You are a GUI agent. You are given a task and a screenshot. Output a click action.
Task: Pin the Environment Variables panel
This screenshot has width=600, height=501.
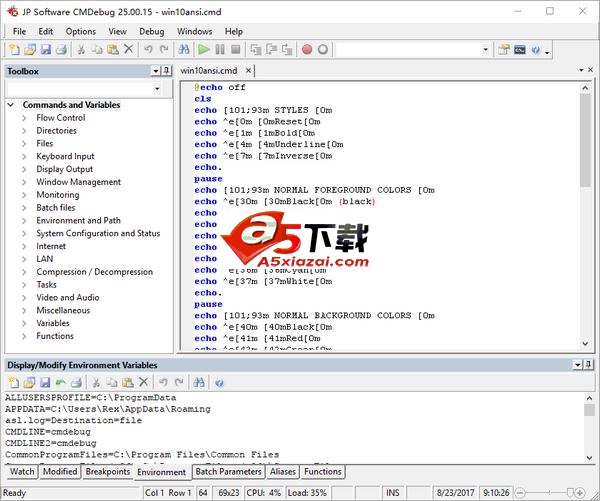pyautogui.click(x=589, y=365)
